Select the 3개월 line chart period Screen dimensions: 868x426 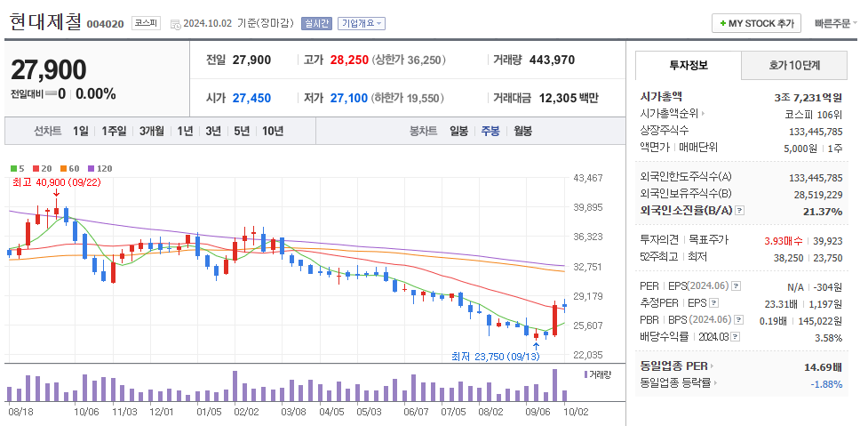click(152, 132)
